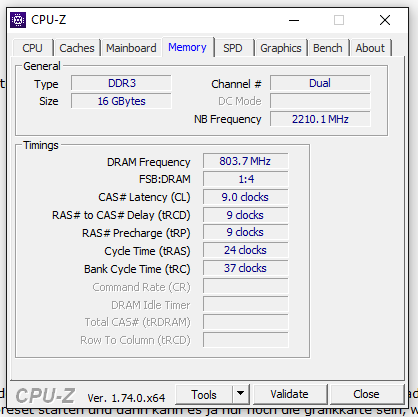This screenshot has width=418, height=417.
Task: Open the Bench tab
Action: [x=328, y=48]
